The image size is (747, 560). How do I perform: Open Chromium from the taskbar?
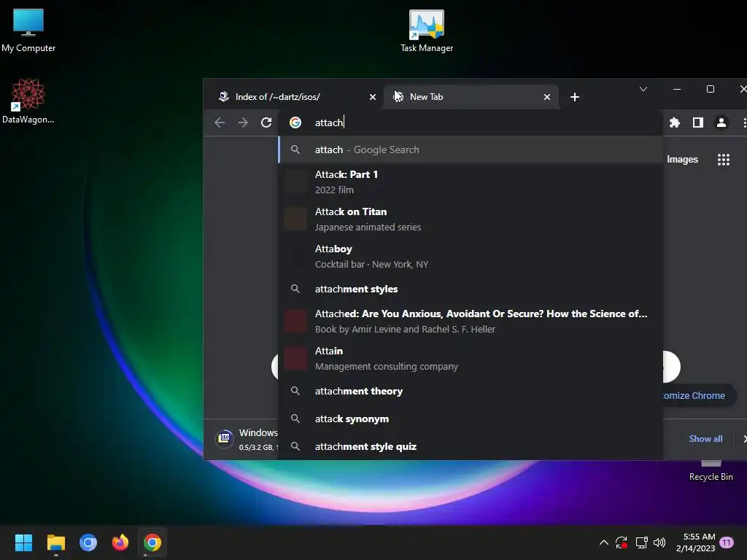point(88,542)
